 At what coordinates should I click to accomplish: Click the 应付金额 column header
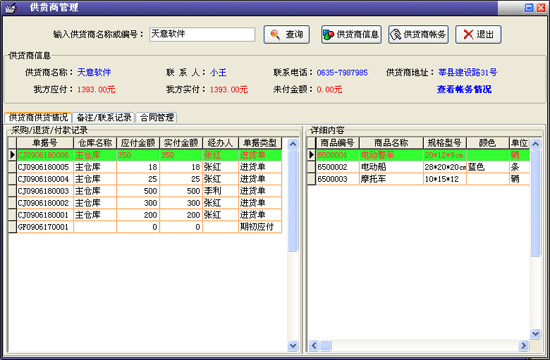point(138,143)
